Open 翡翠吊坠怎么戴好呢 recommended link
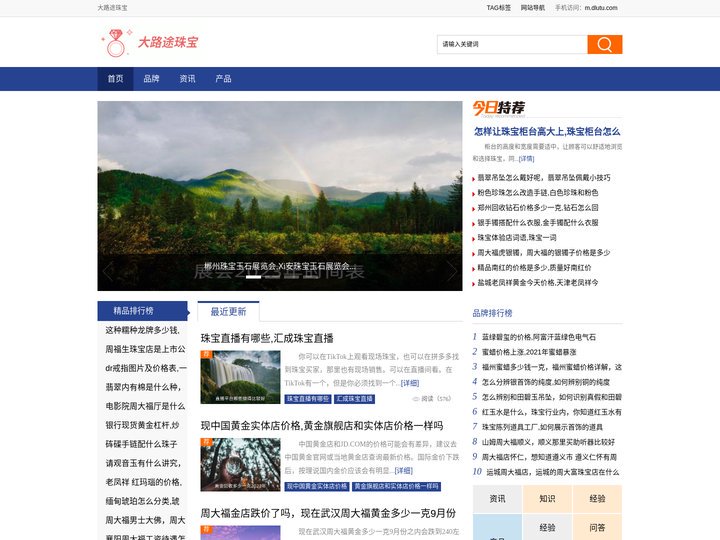This screenshot has width=720, height=540. click(x=544, y=178)
